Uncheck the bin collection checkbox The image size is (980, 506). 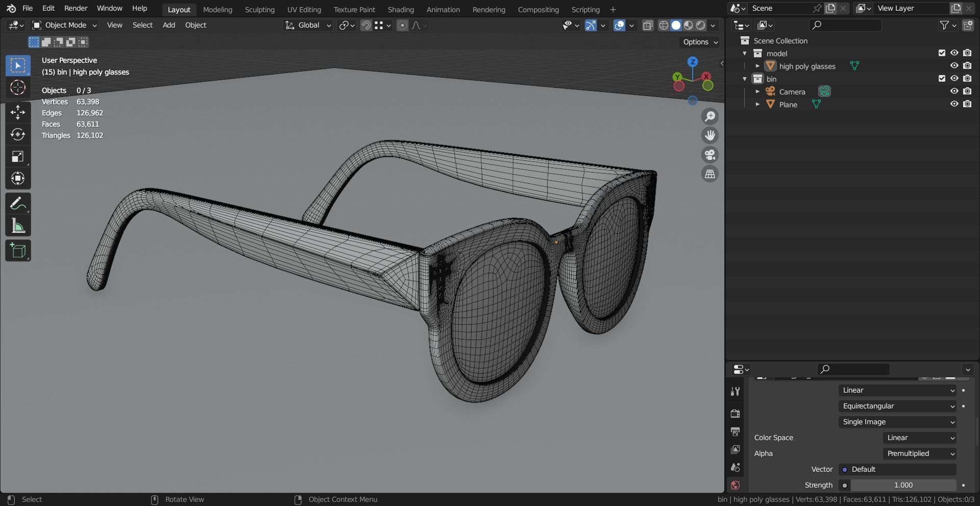[942, 79]
